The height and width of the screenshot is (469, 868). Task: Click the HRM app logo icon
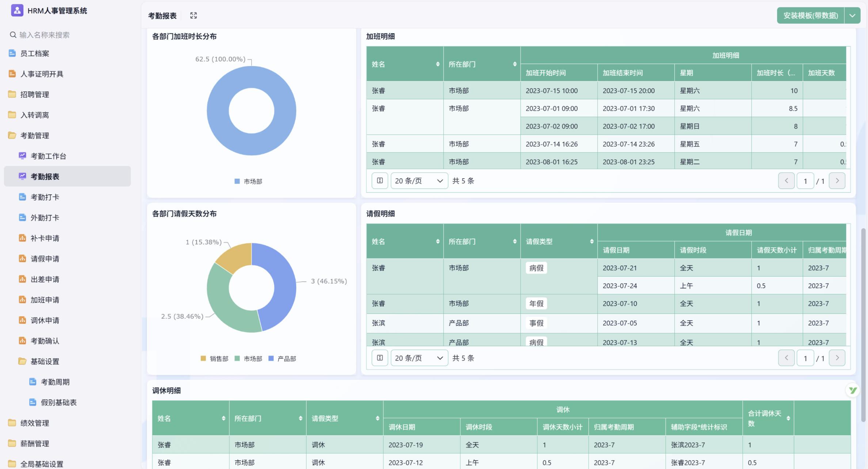point(17,10)
